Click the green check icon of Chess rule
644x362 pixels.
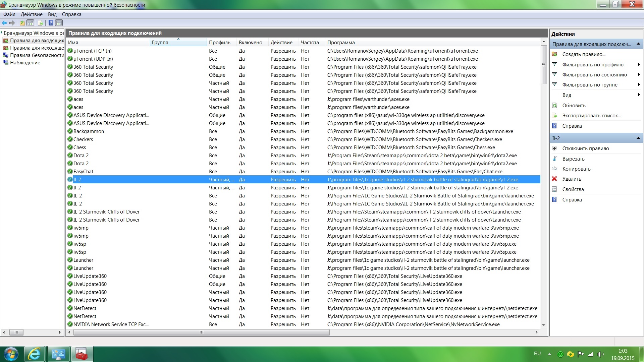point(70,147)
